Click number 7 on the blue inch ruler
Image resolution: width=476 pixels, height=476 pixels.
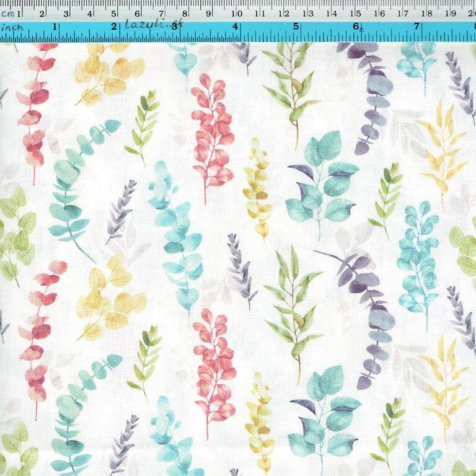[x=416, y=27]
